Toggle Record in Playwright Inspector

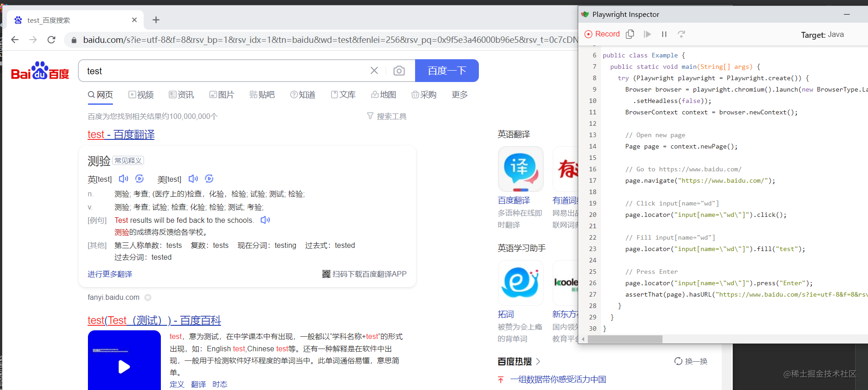coord(602,34)
